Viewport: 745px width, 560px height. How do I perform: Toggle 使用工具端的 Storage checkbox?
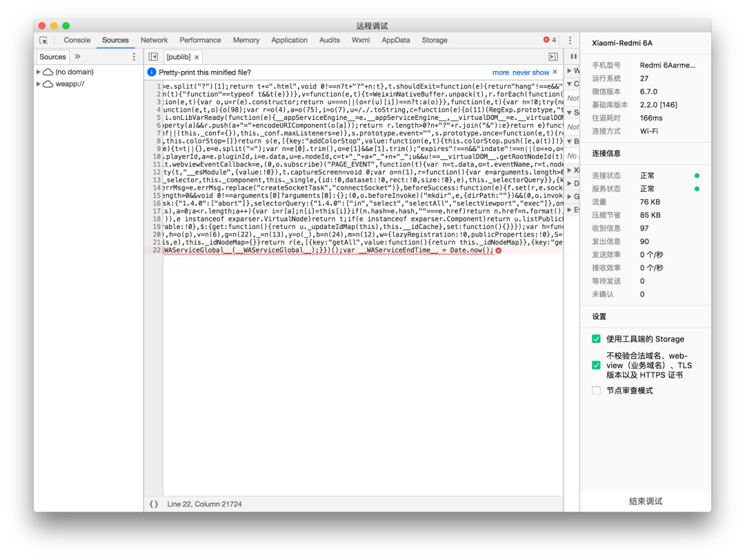tap(596, 339)
